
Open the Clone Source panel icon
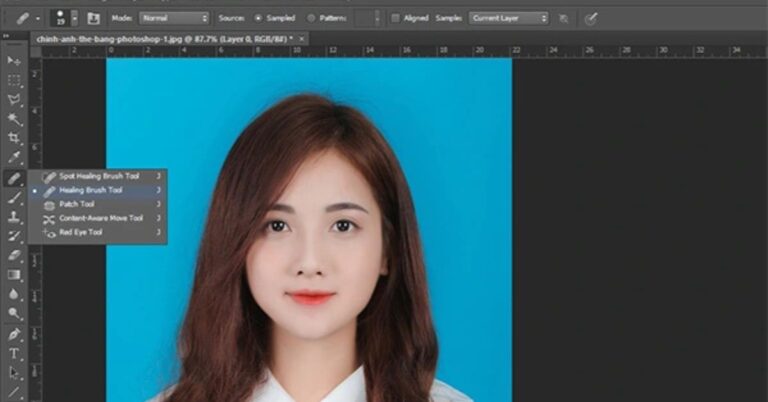[93, 18]
